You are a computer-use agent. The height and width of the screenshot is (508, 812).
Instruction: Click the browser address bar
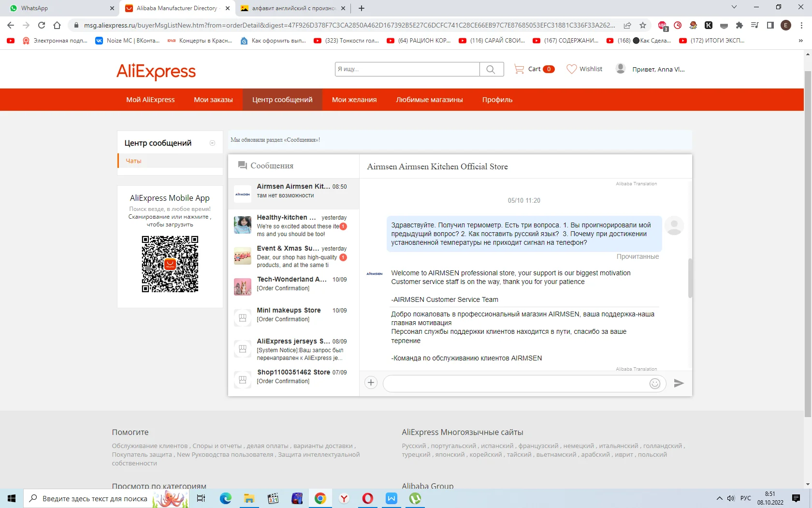click(x=349, y=25)
